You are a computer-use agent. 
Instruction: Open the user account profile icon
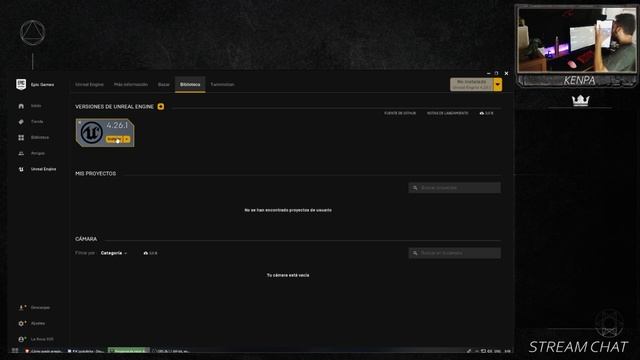coord(22,339)
